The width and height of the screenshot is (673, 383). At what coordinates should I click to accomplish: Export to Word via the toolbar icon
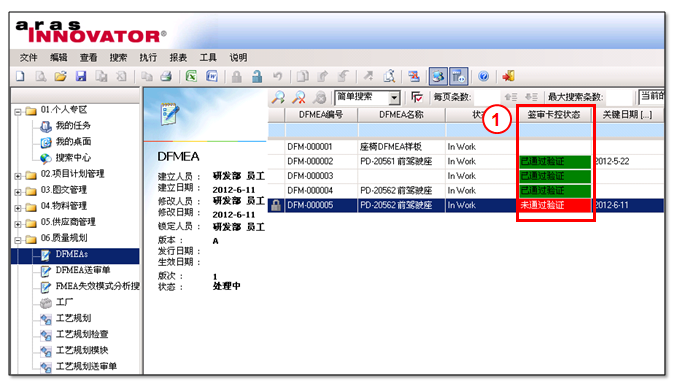point(212,76)
